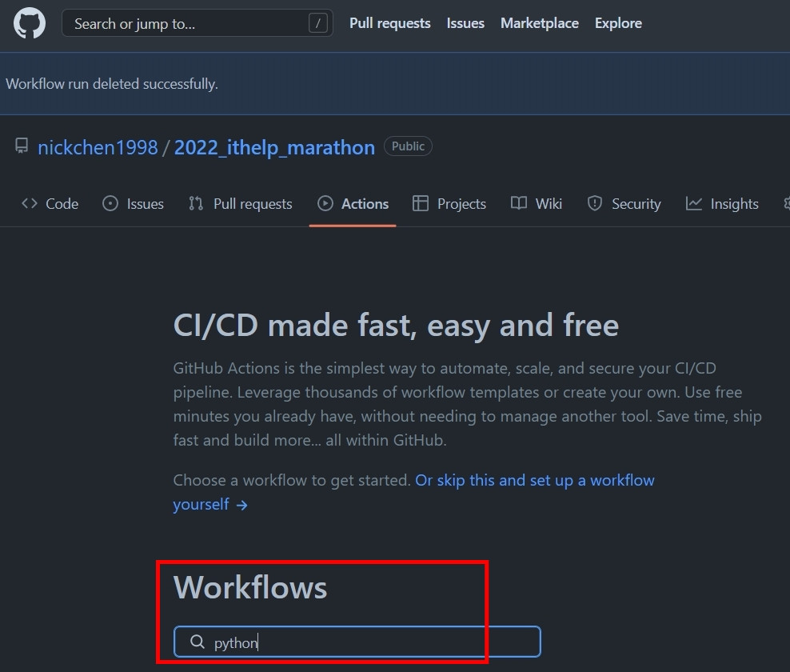This screenshot has width=790, height=672.
Task: Click the Actions play-circle icon
Action: [x=325, y=203]
